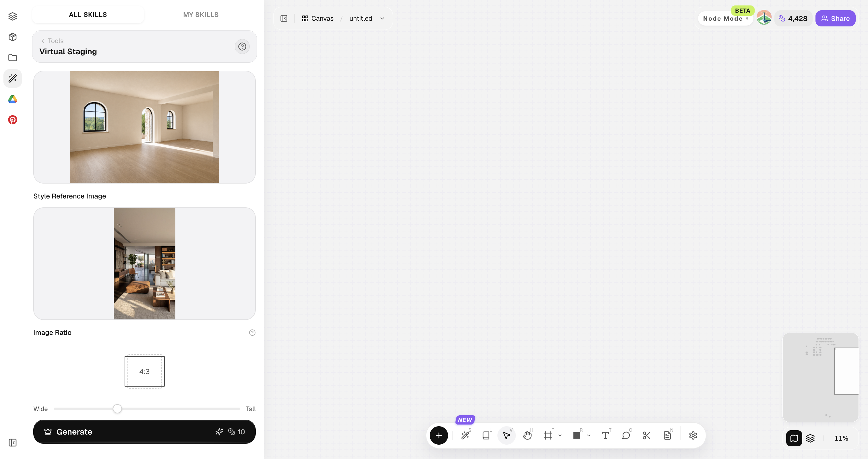
Task: Switch to ALL SKILLS tab
Action: [88, 14]
